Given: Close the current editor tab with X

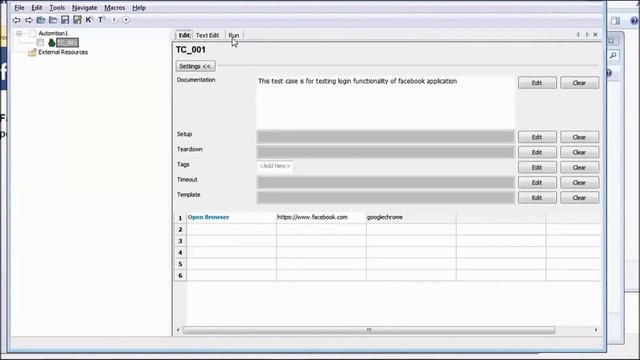Looking at the screenshot, I should 596,35.
